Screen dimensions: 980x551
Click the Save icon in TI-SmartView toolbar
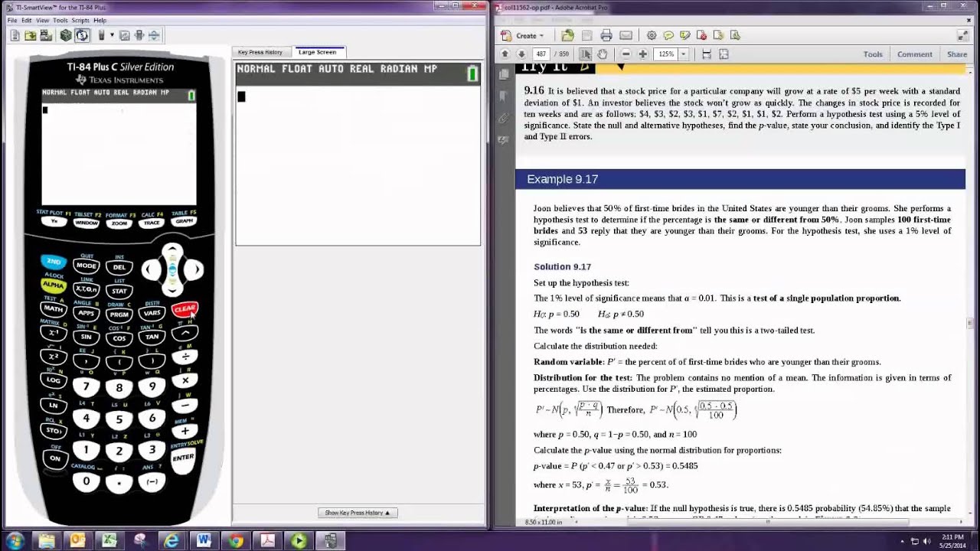point(45,35)
